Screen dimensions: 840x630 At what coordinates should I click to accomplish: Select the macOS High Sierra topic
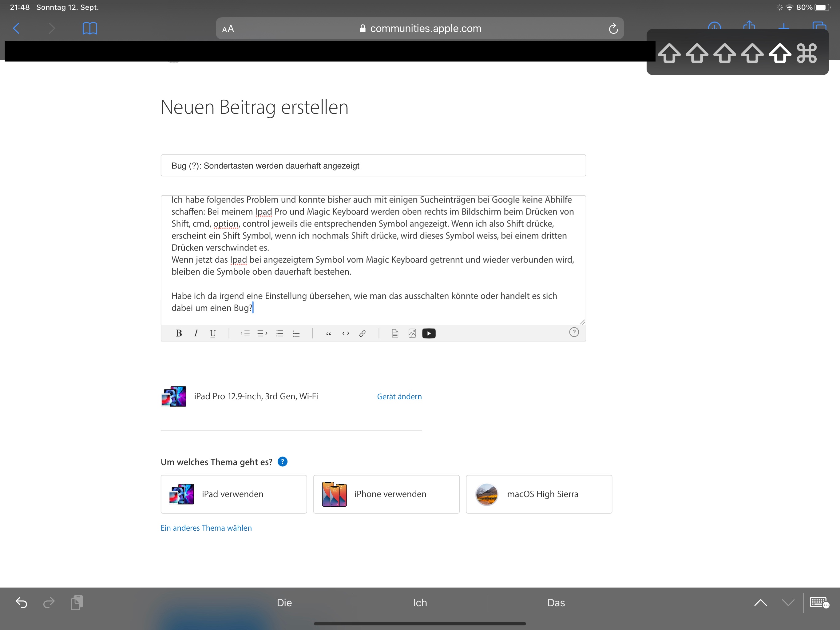(538, 494)
